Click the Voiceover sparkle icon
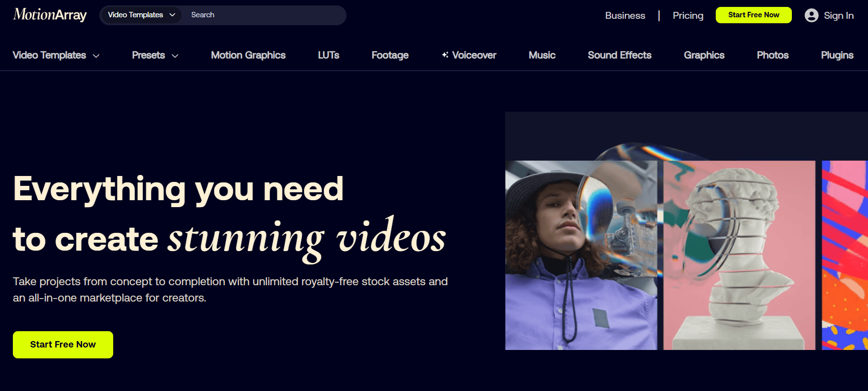 pos(445,55)
